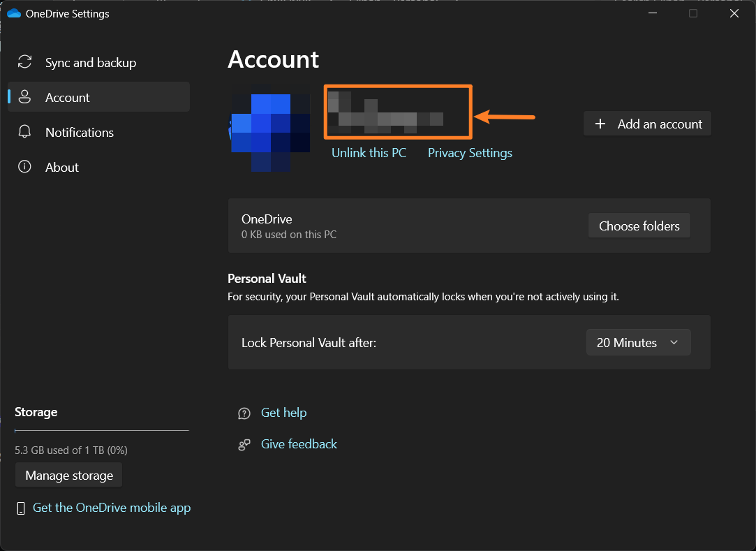This screenshot has width=756, height=551.
Task: Click Add an account button
Action: [647, 124]
